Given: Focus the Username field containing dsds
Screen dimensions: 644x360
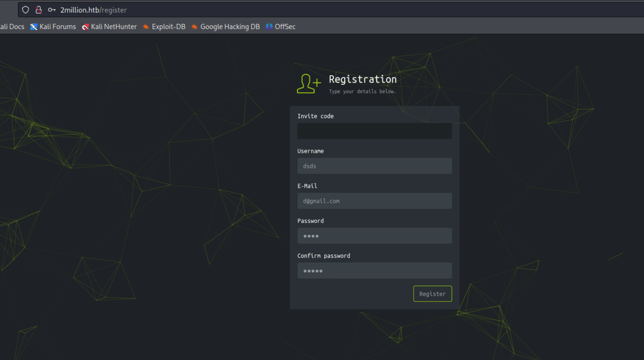Looking at the screenshot, I should click(x=374, y=166).
